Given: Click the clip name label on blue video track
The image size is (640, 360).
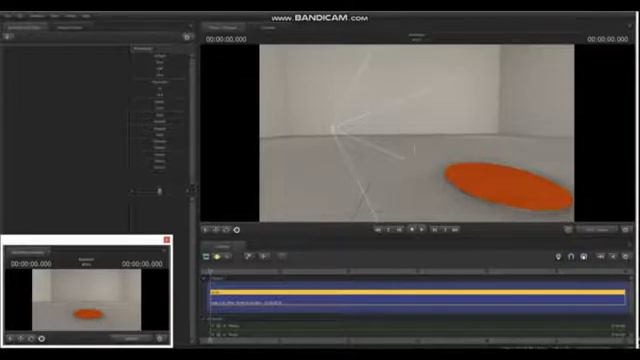Looking at the screenshot, I should [246, 303].
